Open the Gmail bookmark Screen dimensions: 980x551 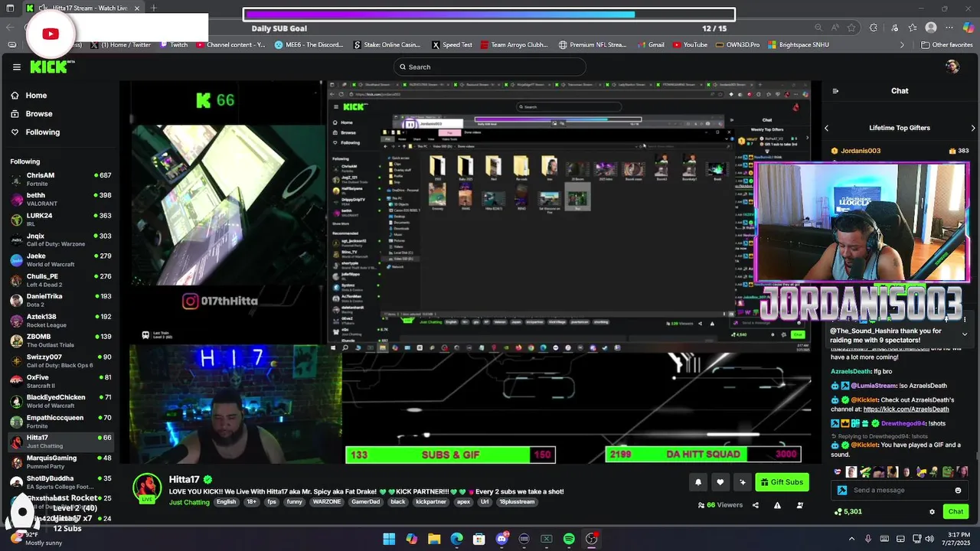click(650, 45)
